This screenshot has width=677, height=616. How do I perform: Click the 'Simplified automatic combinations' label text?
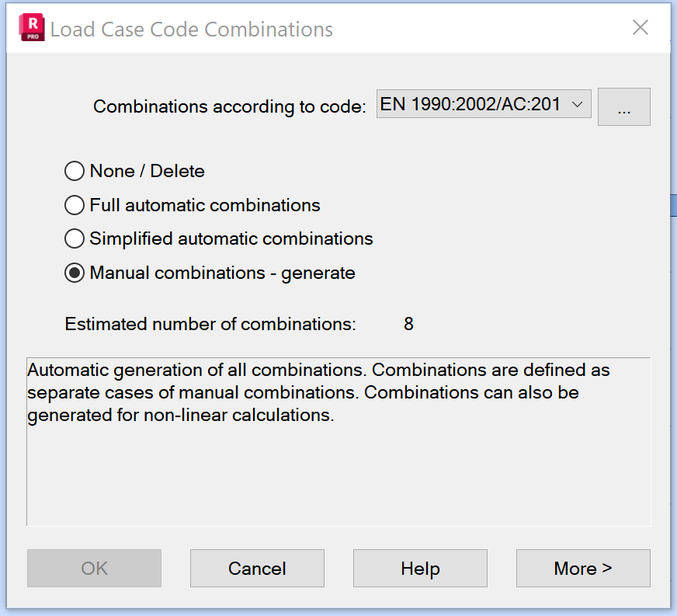(x=231, y=238)
